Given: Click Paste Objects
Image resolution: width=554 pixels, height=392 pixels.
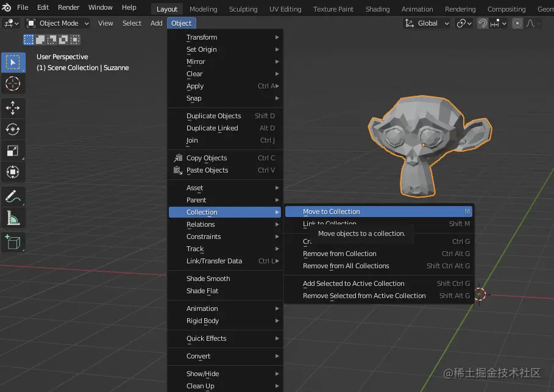Looking at the screenshot, I should [x=225, y=170].
